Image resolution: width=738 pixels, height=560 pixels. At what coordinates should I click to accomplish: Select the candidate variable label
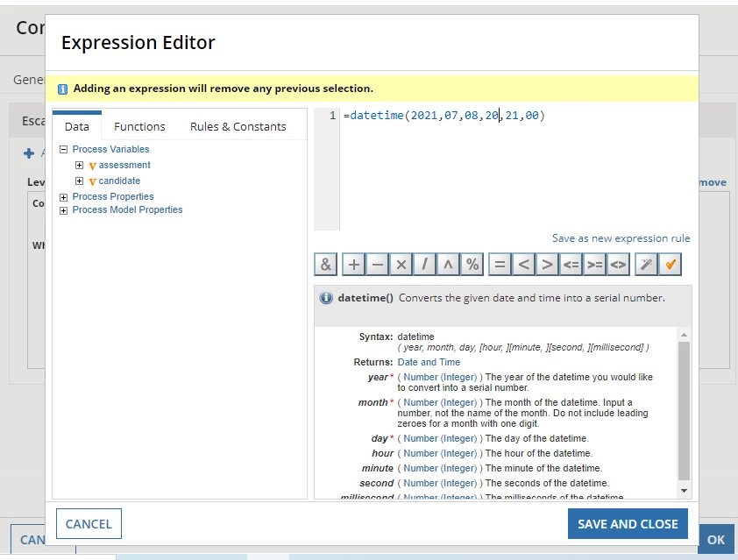(x=119, y=181)
